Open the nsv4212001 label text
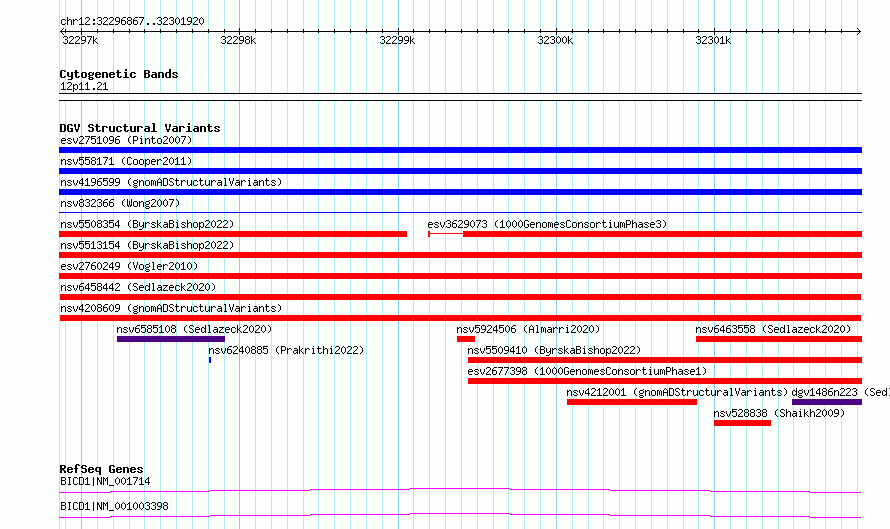 (677, 392)
